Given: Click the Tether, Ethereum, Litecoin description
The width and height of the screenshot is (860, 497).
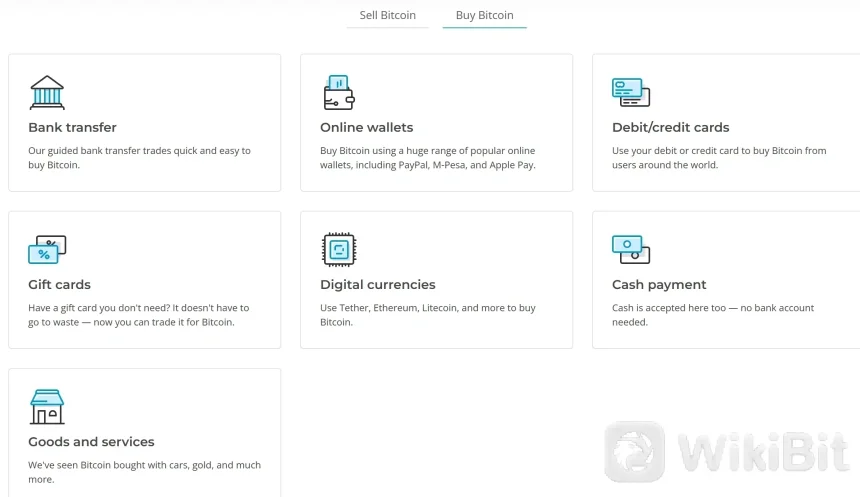Looking at the screenshot, I should coord(427,315).
